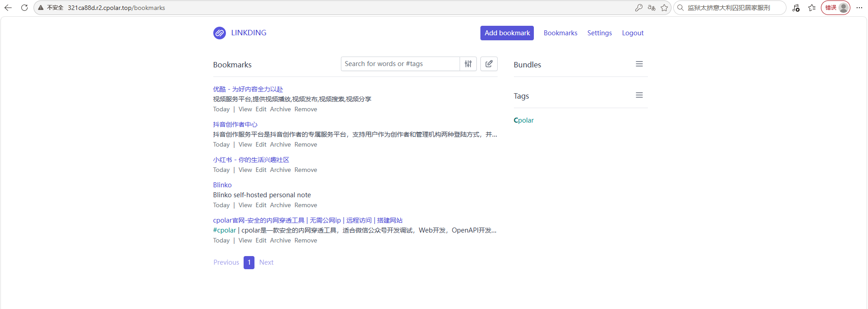
Task: Click Today date under Blinko bookmark
Action: (221, 205)
